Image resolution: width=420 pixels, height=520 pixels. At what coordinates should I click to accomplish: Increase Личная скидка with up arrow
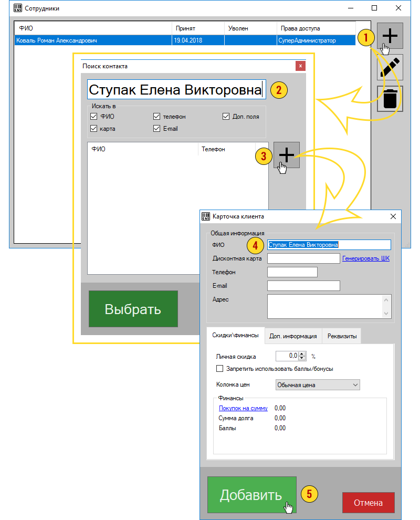point(302,354)
